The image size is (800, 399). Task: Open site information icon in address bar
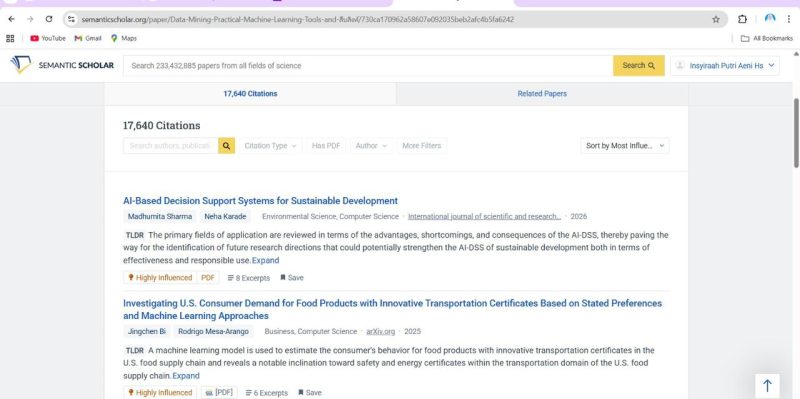tap(71, 19)
